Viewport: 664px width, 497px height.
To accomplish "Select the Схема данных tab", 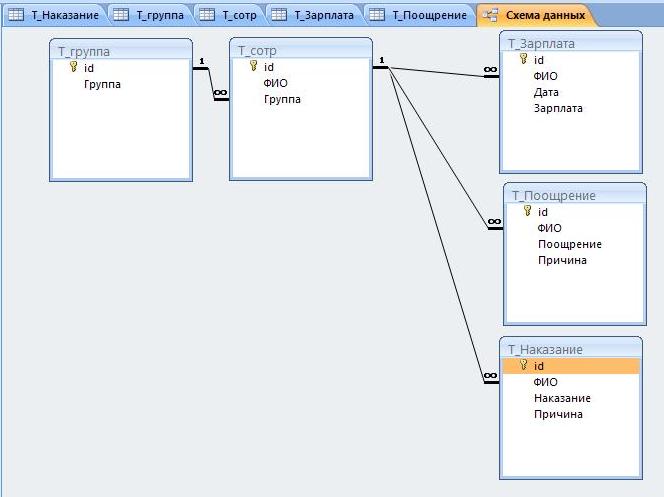I will click(536, 15).
